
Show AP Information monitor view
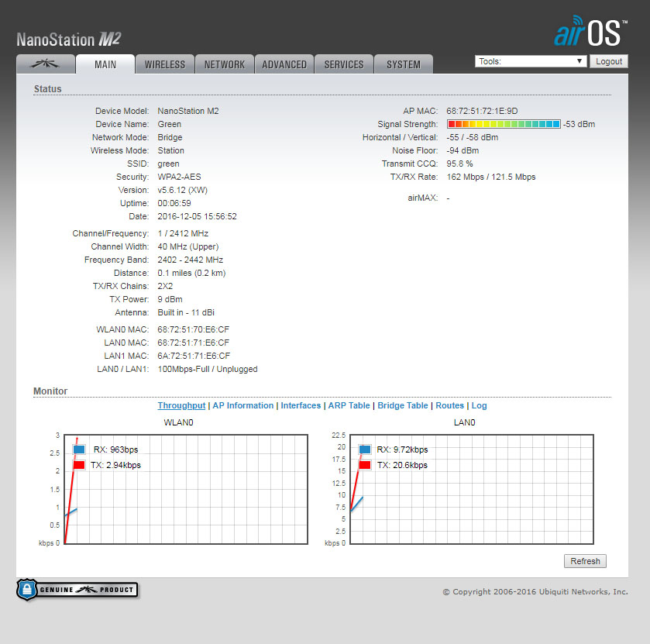[x=243, y=405]
